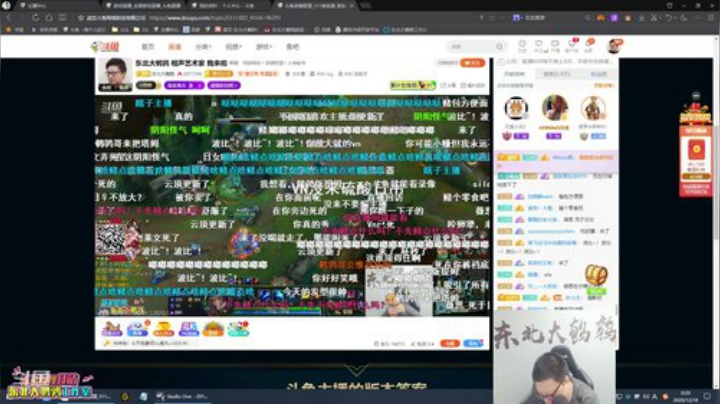Bookmark this page with the star icon
The width and height of the screenshot is (720, 404).
(81, 17)
